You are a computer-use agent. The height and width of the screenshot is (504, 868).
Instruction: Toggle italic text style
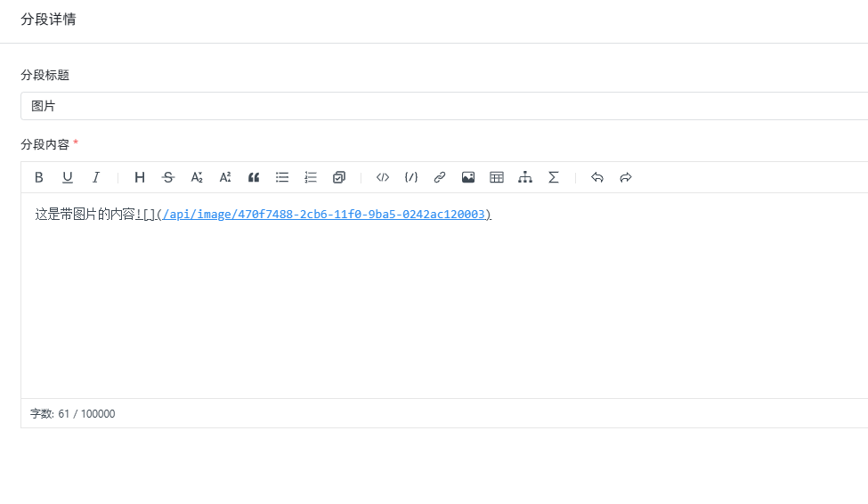tap(96, 177)
